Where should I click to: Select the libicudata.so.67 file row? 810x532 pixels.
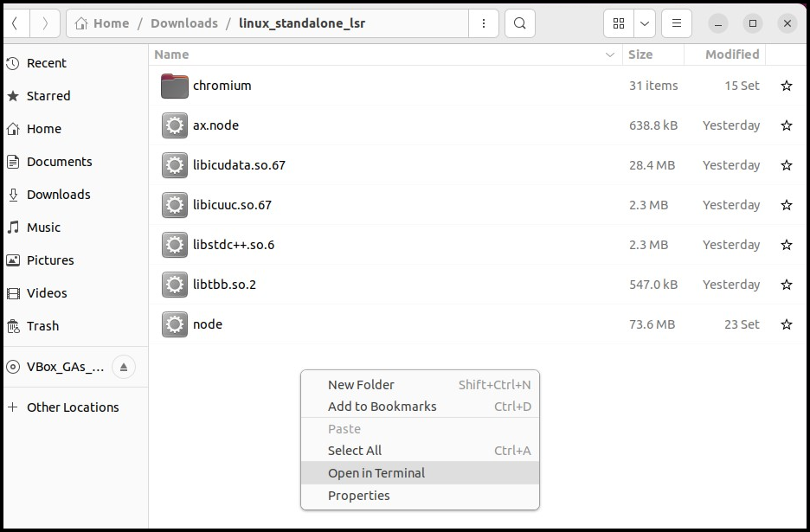click(239, 165)
